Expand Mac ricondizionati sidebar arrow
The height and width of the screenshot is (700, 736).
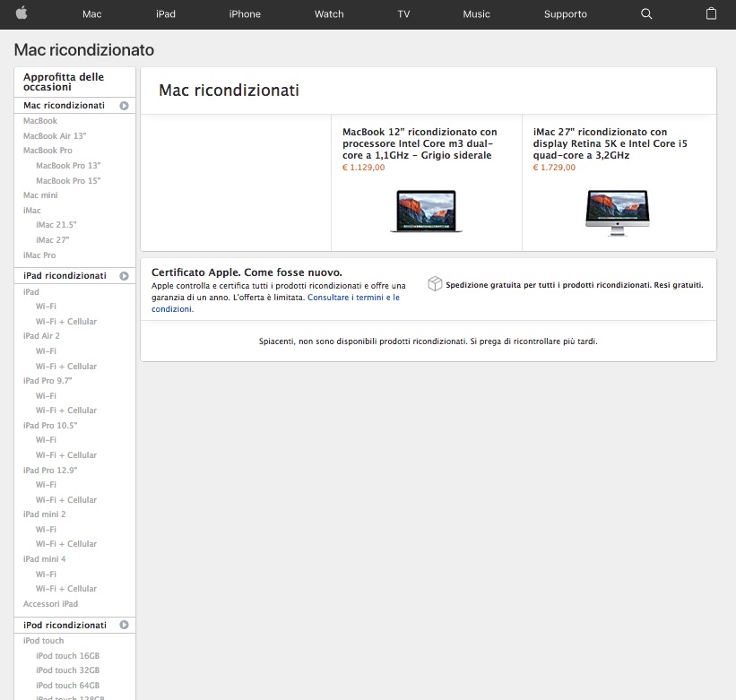(x=125, y=106)
